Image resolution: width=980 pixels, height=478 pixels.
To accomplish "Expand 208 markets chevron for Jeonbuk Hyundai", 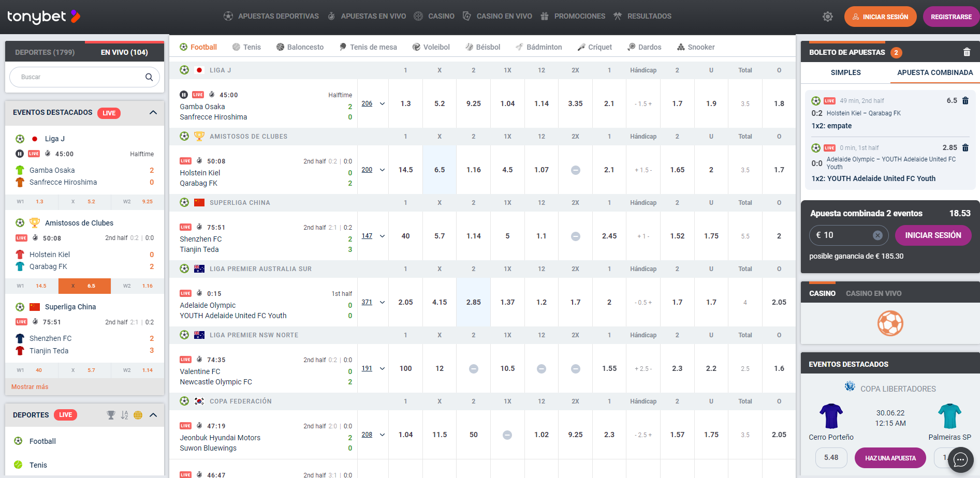I will coord(383,435).
